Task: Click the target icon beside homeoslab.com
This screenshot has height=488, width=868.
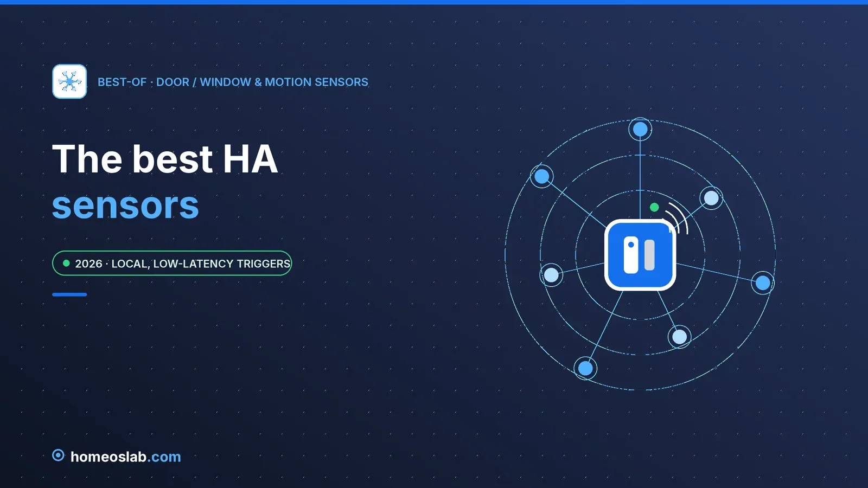Action: coord(58,455)
